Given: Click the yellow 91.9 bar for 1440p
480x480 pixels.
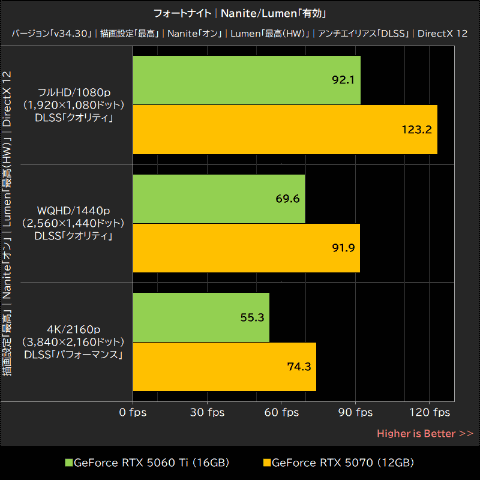Looking at the screenshot, I should click(246, 248).
